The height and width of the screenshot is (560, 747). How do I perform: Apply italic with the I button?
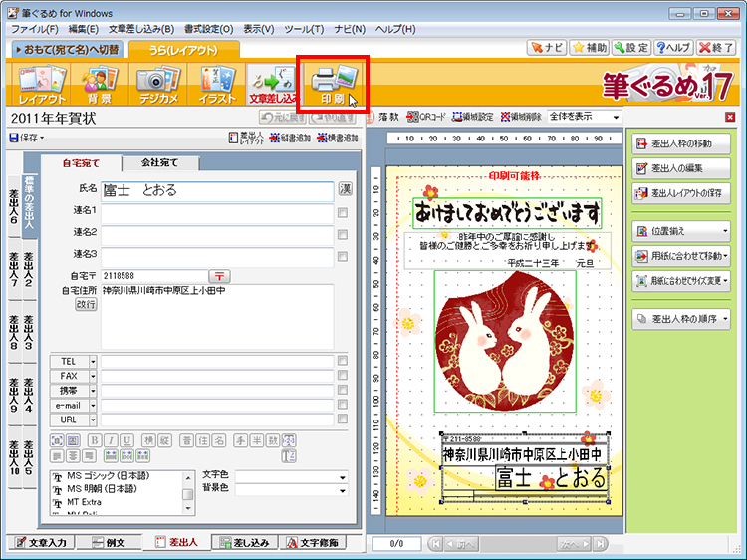pyautogui.click(x=111, y=440)
